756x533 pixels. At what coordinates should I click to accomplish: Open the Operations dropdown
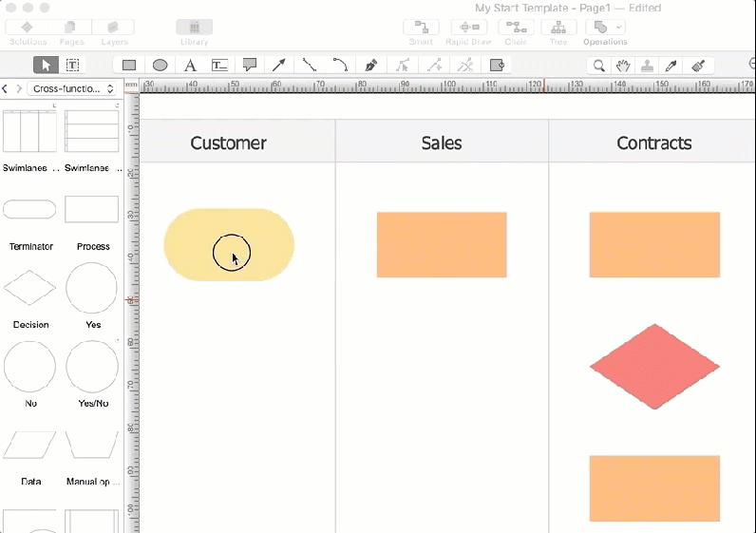pos(605,28)
